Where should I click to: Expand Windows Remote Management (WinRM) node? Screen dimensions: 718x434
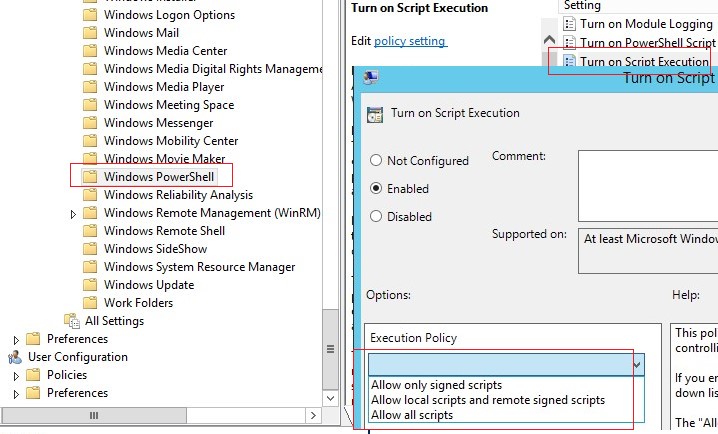point(73,214)
